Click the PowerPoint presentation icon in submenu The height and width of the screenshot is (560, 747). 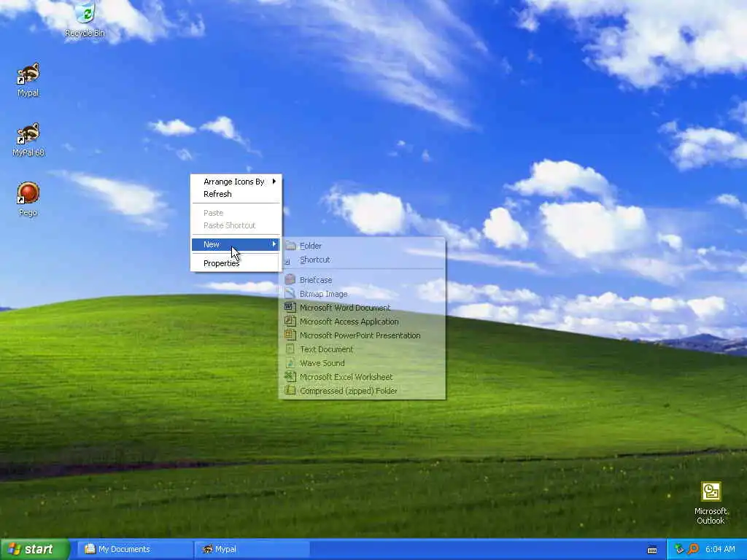[x=290, y=335]
